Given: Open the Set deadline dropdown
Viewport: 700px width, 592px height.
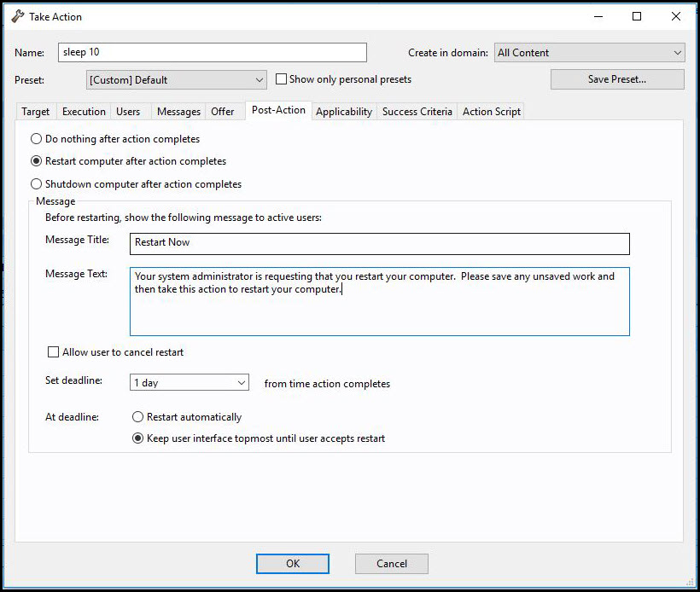Looking at the screenshot, I should click(189, 383).
